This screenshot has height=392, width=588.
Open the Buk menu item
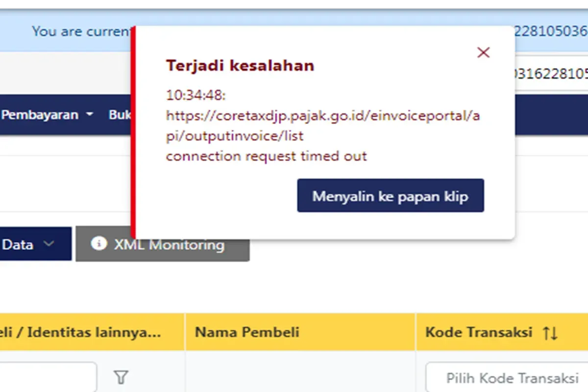click(x=121, y=115)
